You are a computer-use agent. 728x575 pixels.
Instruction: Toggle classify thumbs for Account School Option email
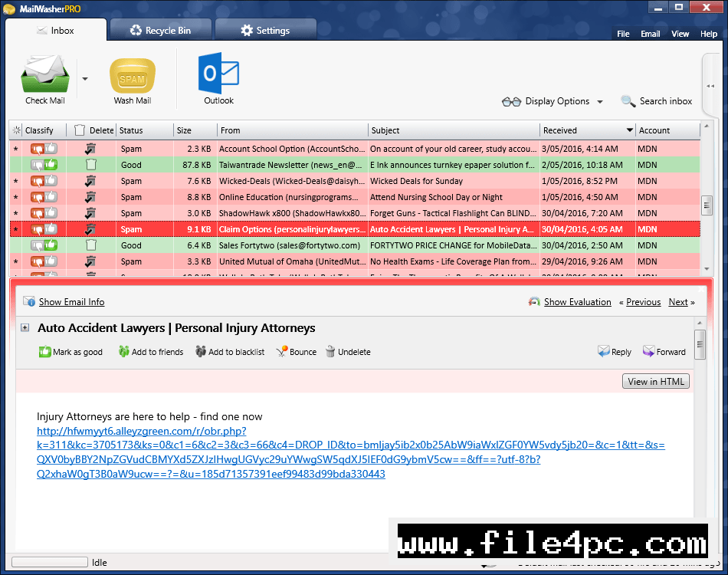click(44, 149)
